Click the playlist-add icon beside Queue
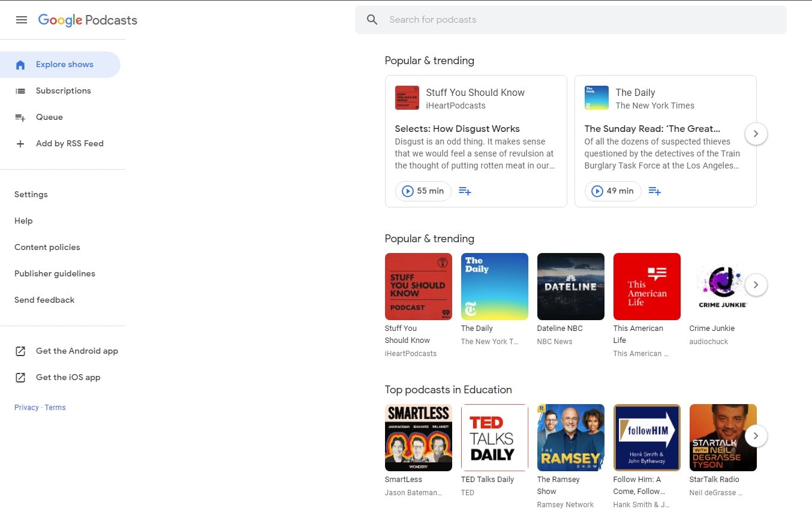The height and width of the screenshot is (512, 812). pyautogui.click(x=20, y=118)
